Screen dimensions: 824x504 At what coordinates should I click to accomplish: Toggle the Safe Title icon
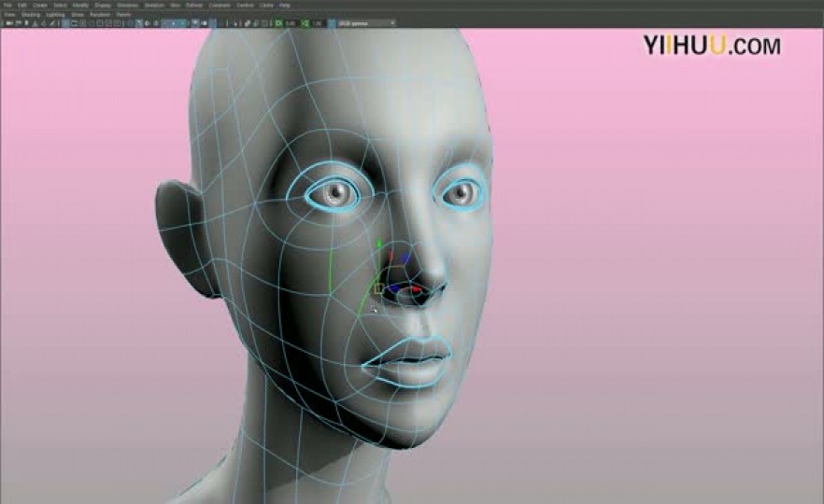pos(116,23)
